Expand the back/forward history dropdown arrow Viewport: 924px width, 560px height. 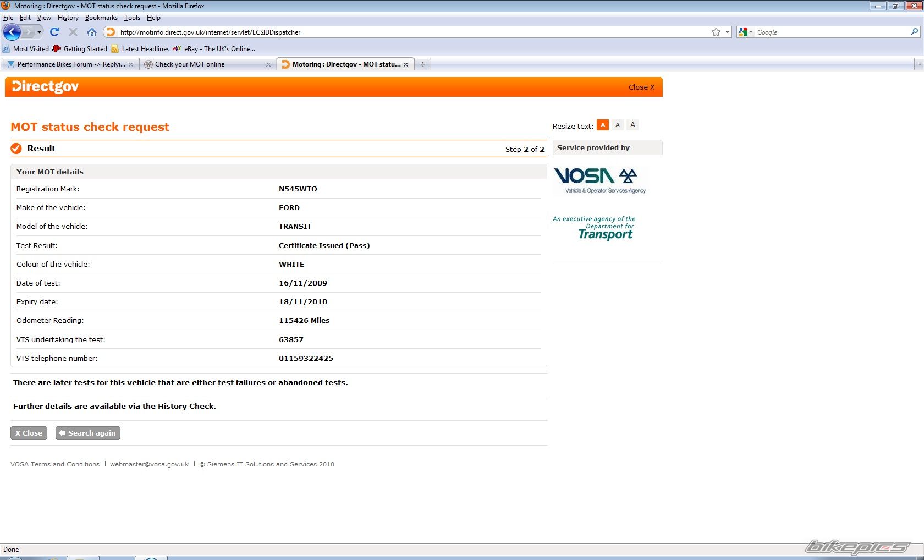39,32
